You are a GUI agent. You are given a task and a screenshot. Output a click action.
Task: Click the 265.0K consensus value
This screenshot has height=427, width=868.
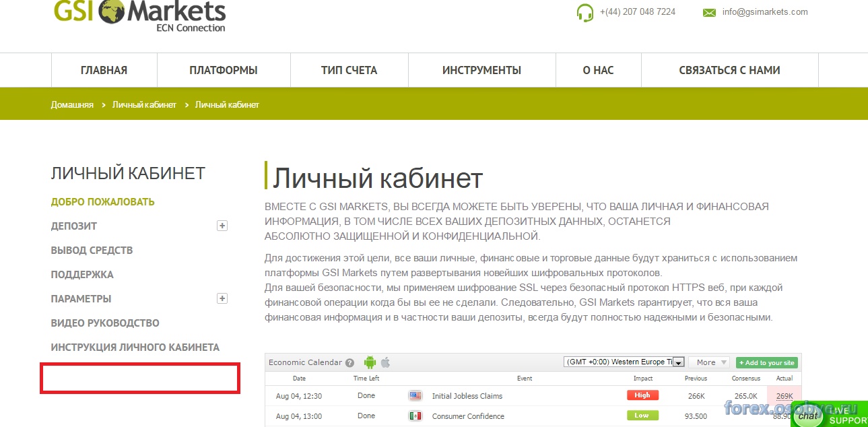(x=745, y=396)
